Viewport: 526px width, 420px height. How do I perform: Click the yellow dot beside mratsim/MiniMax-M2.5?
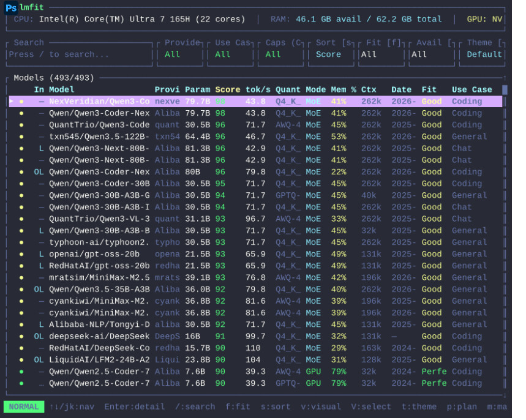tap(21, 278)
